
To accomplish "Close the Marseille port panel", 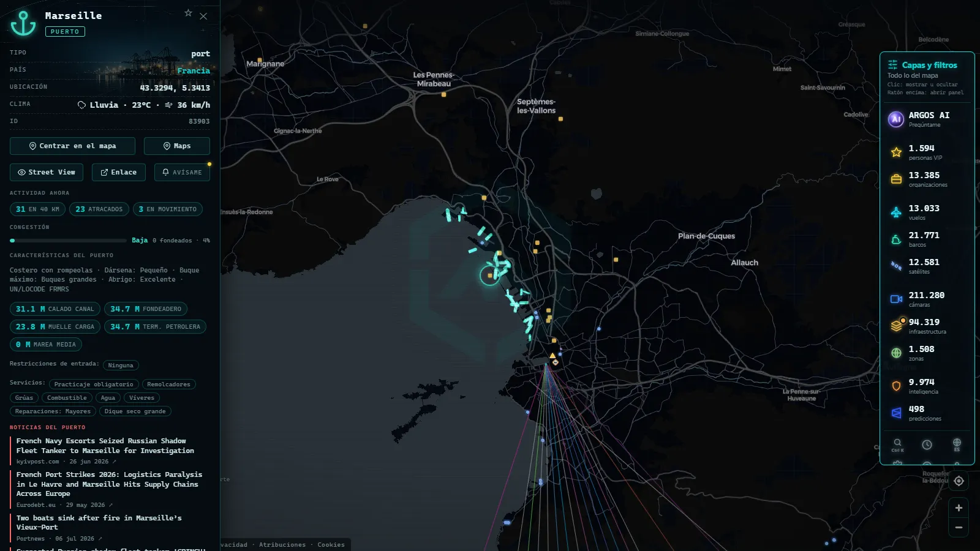I will click(x=203, y=17).
